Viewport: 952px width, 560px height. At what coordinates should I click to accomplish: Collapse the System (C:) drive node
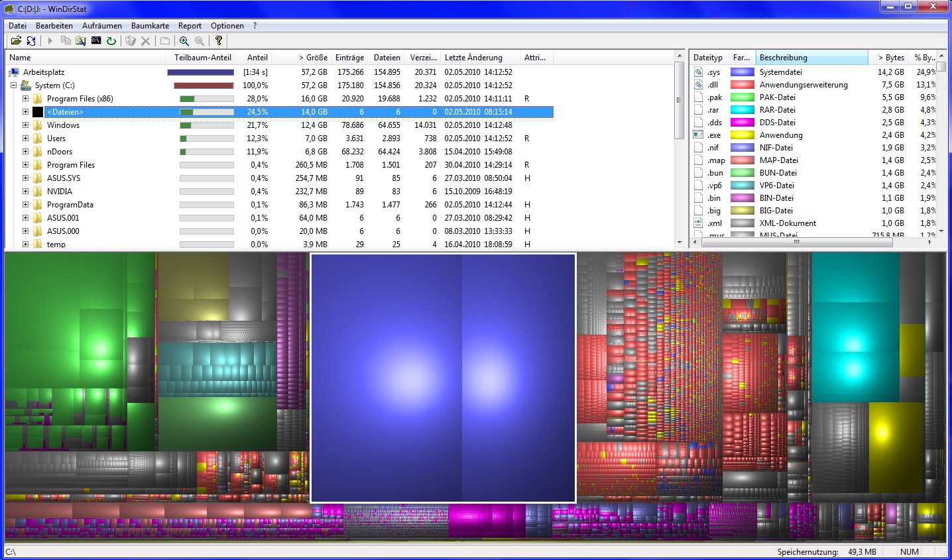point(13,85)
